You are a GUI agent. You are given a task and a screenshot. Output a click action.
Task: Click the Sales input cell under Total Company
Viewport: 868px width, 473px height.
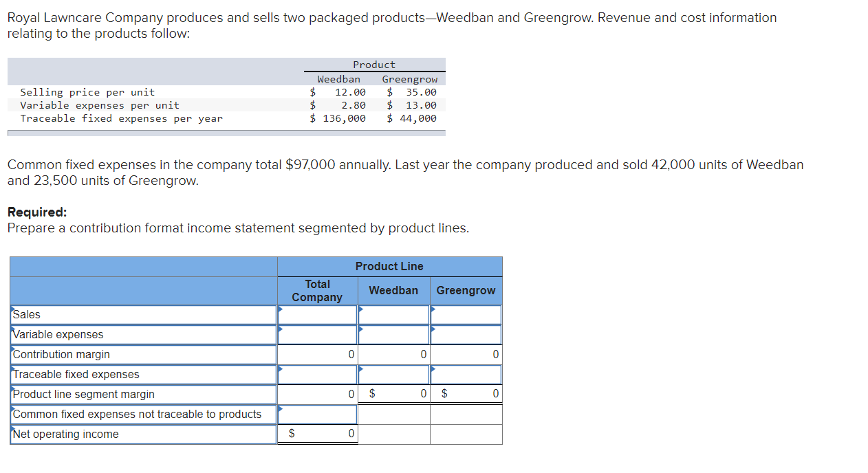click(317, 315)
